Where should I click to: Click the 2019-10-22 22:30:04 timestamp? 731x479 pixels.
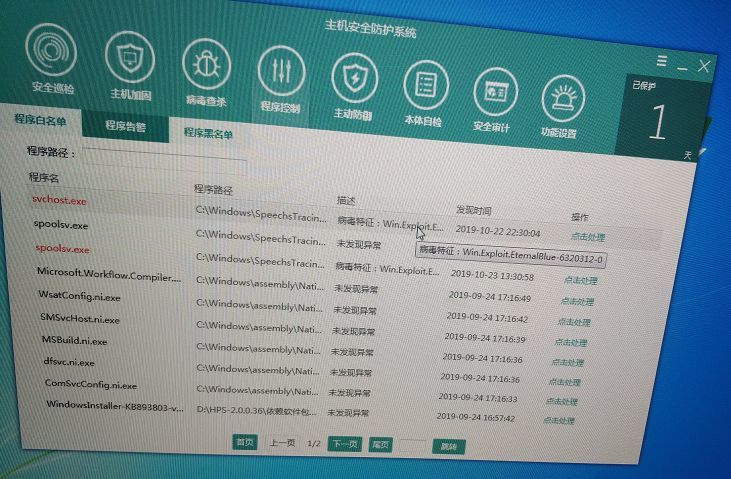pos(497,232)
